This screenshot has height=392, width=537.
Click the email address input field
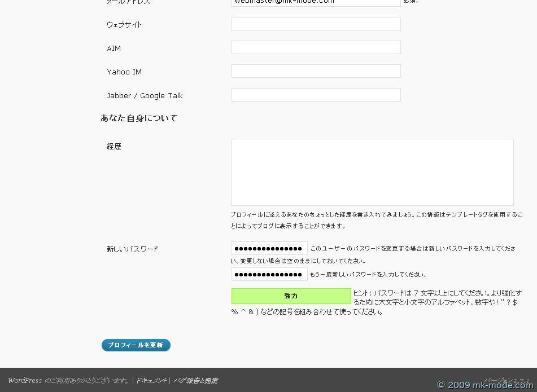coord(316,2)
